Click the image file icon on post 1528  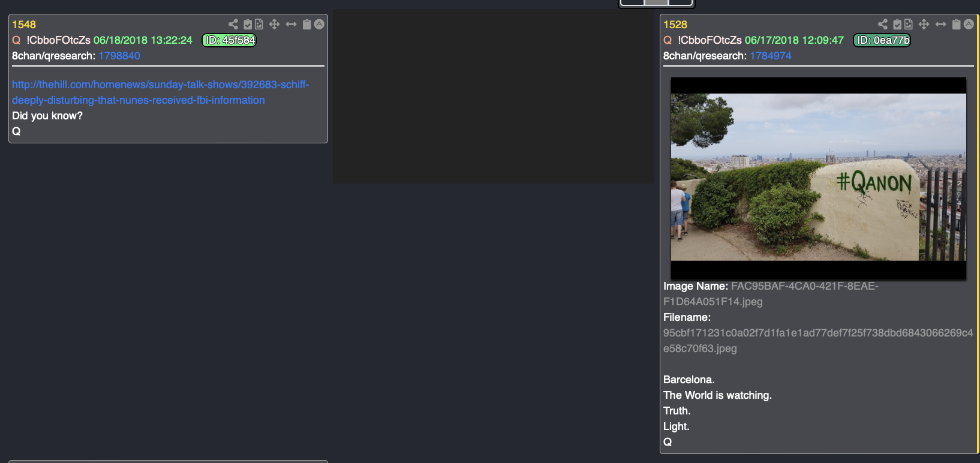(909, 24)
